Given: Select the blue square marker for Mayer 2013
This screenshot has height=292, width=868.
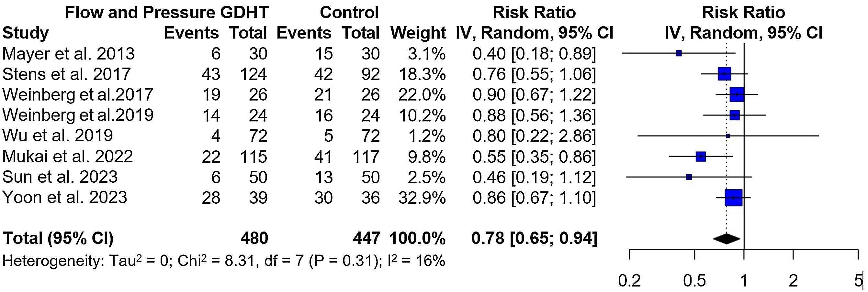Looking at the screenshot, I should pyautogui.click(x=679, y=53).
